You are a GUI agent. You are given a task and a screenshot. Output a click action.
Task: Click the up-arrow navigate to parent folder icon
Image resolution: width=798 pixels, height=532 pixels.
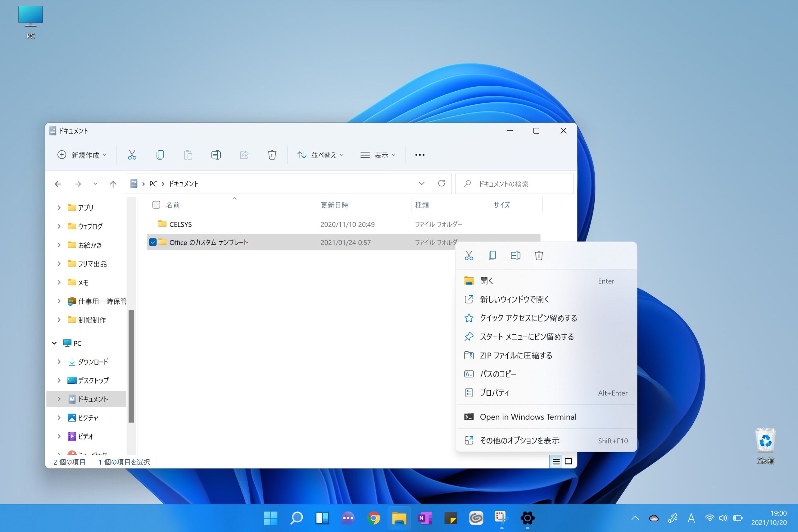113,184
